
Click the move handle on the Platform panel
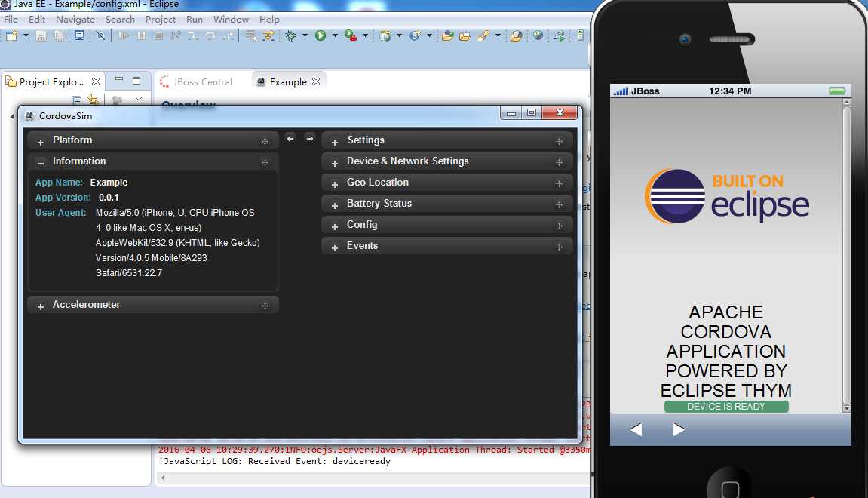coord(265,141)
